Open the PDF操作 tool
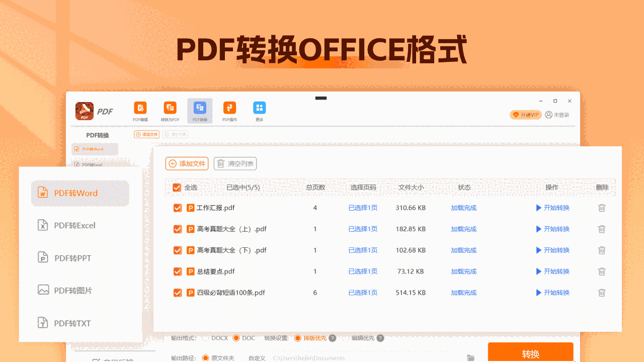 pos(229,111)
